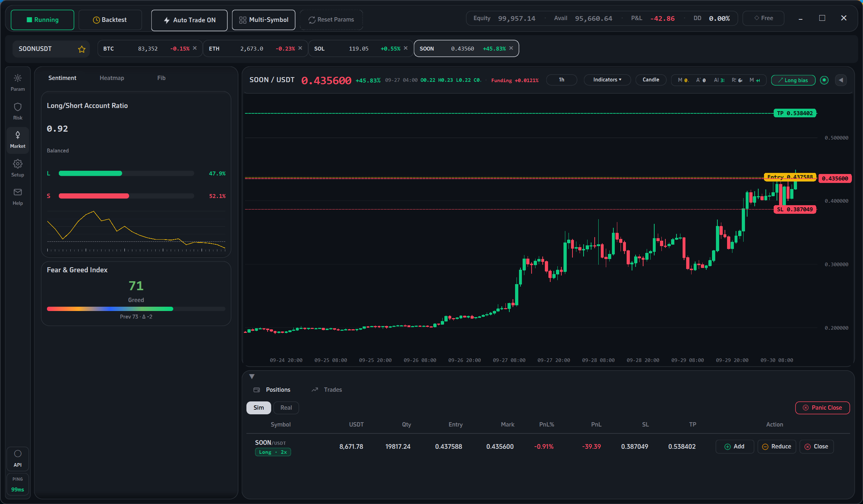
Task: Close the SOON position
Action: pos(816,446)
